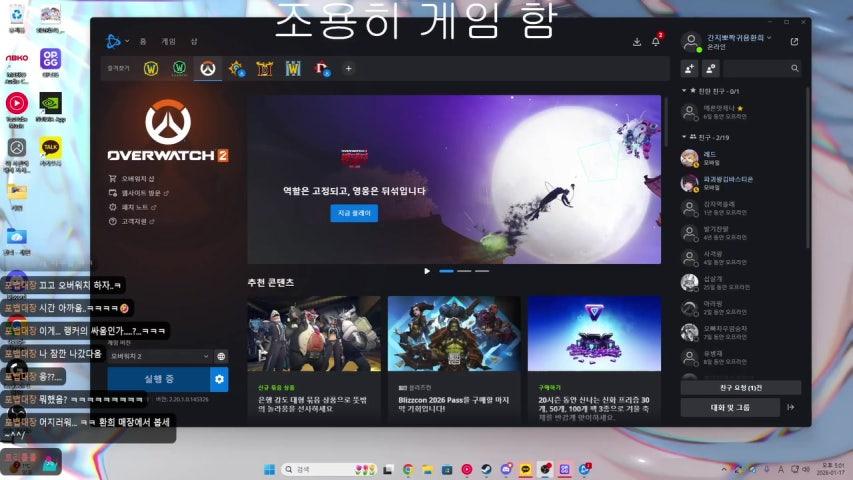
Task: Open the KakaoTalk desktop icon
Action: [x=51, y=151]
